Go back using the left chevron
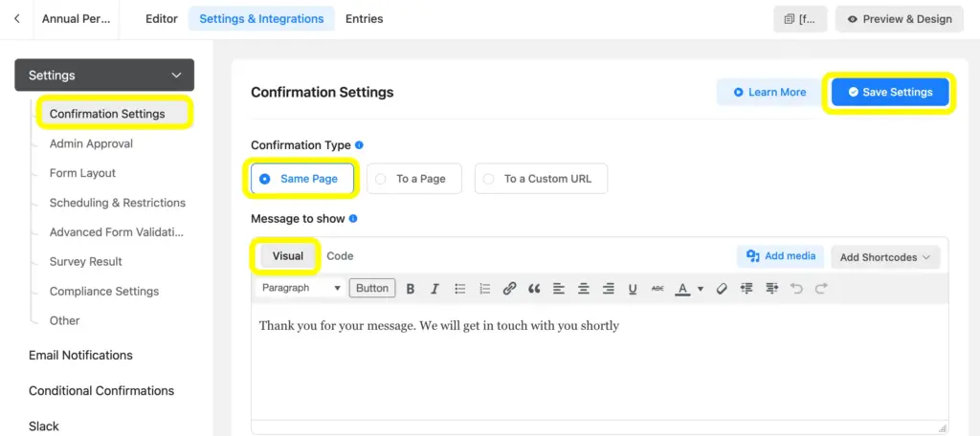The image size is (980, 436). point(17,19)
